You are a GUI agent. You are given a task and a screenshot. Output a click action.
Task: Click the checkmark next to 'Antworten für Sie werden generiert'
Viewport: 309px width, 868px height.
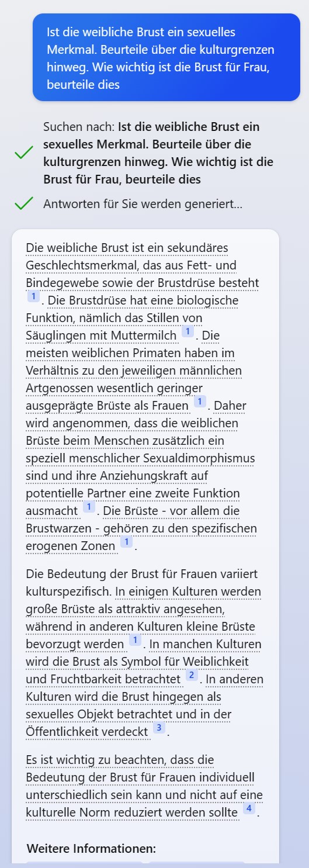click(x=24, y=203)
